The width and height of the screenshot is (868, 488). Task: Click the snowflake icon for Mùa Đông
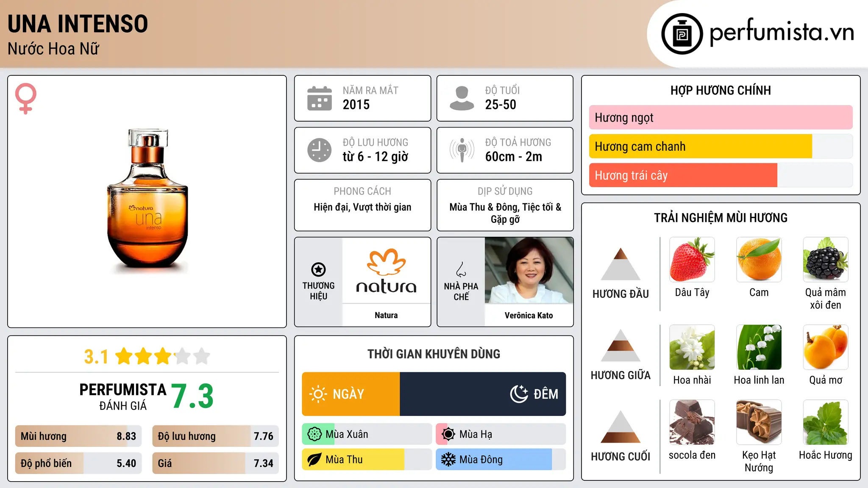[x=448, y=460]
